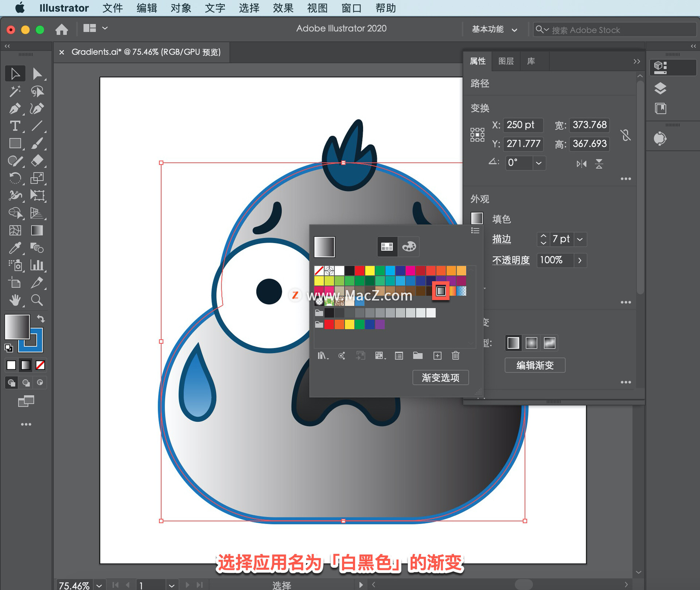This screenshot has height=590, width=700.
Task: Click the new swatch plus icon
Action: 437,356
